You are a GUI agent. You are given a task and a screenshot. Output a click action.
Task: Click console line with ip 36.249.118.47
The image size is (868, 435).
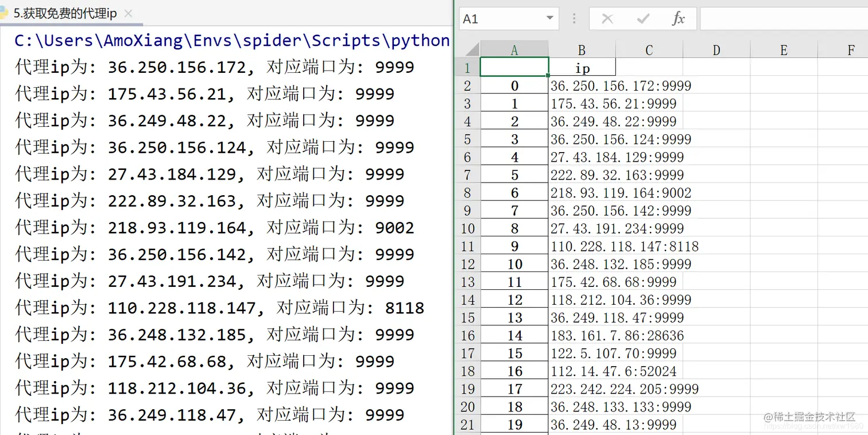[210, 415]
